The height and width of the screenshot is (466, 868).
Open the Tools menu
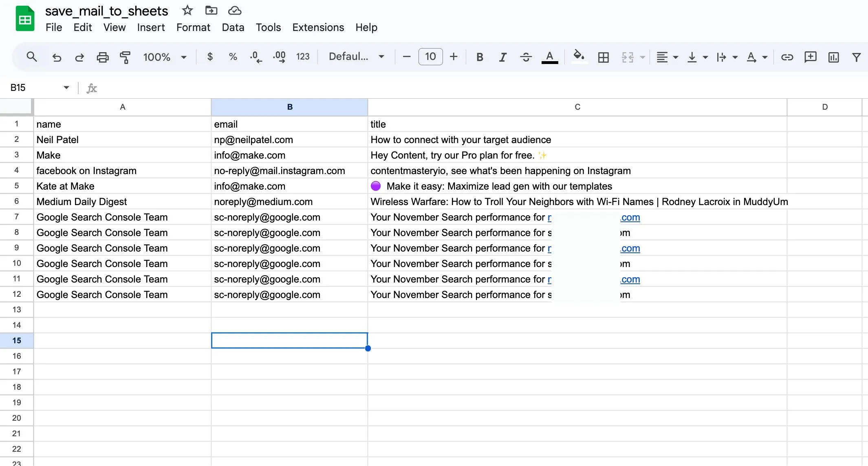point(268,27)
